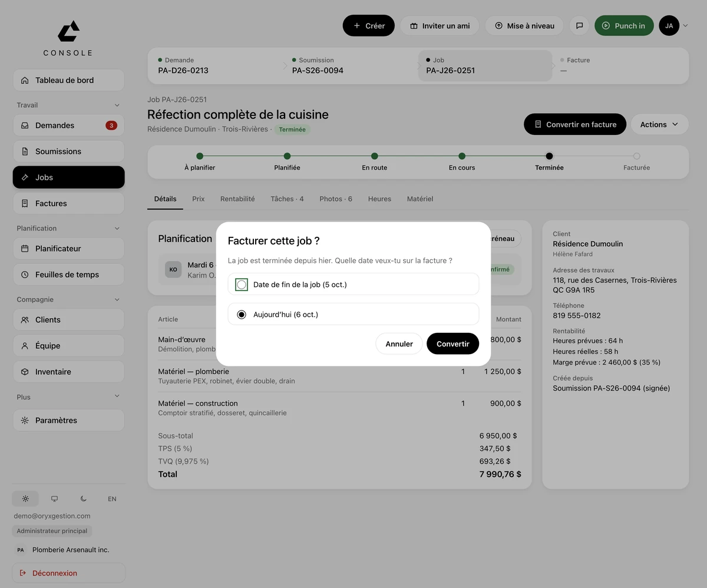This screenshot has height=588, width=707.
Task: Open the user menu chevron beside JA
Action: (685, 26)
